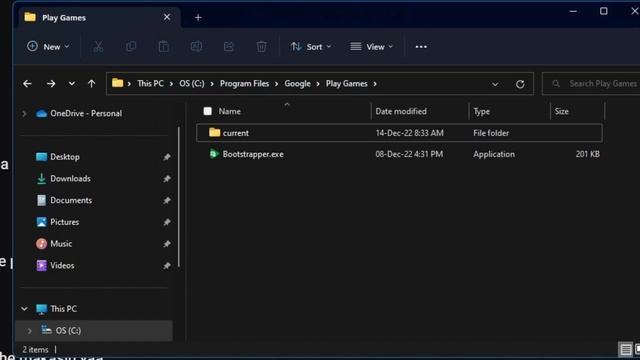This screenshot has width=640, height=360.
Task: Click the pin icon beside Music
Action: 167,244
